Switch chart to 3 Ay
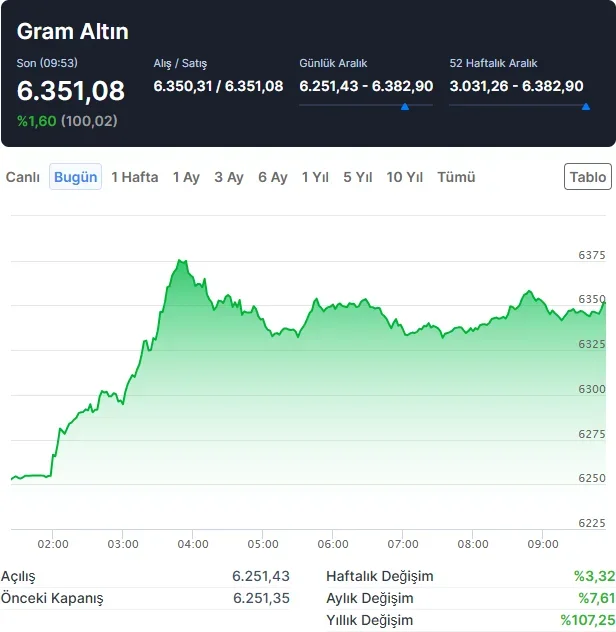The height and width of the screenshot is (632, 616). (229, 177)
